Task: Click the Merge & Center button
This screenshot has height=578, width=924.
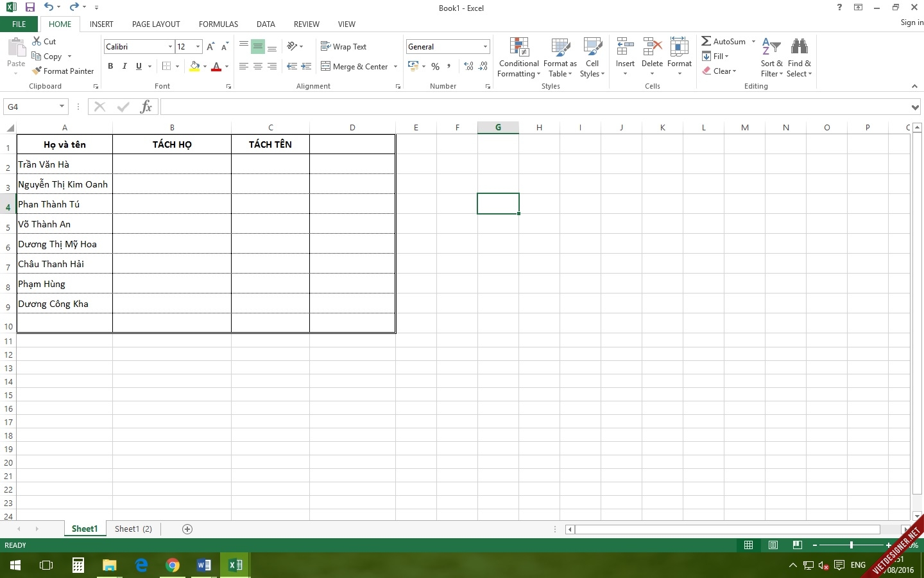Action: pyautogui.click(x=355, y=66)
